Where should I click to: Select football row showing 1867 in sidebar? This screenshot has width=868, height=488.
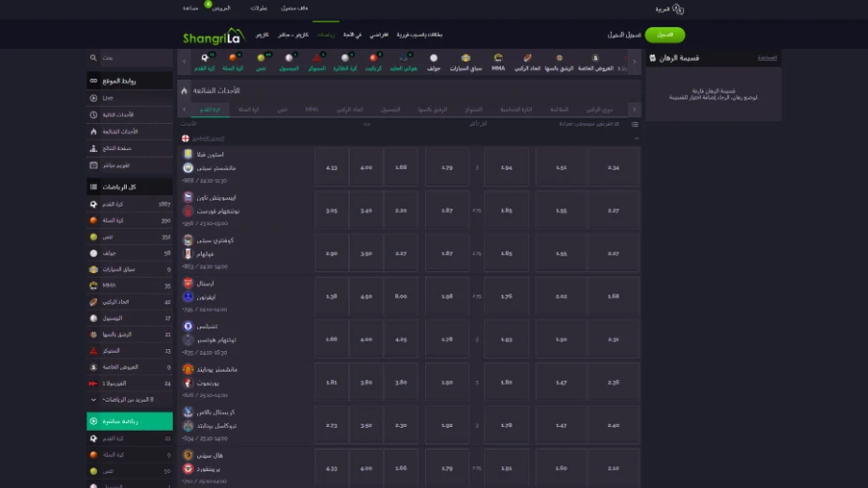pos(129,205)
